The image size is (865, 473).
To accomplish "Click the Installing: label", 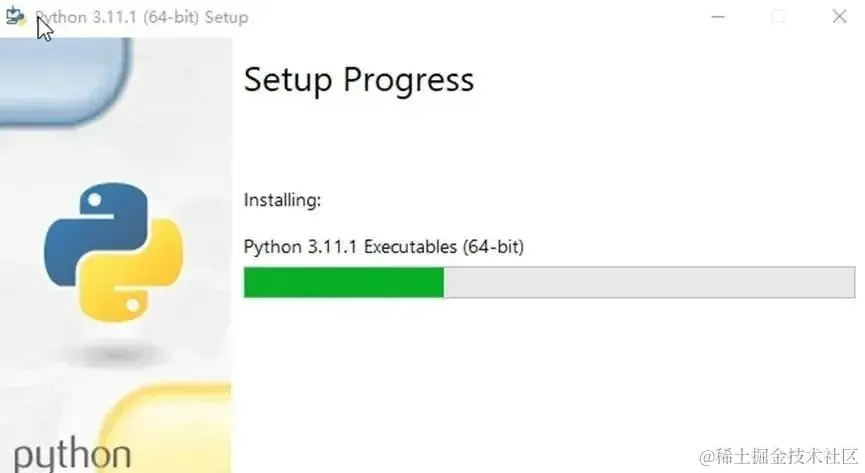I will [282, 200].
